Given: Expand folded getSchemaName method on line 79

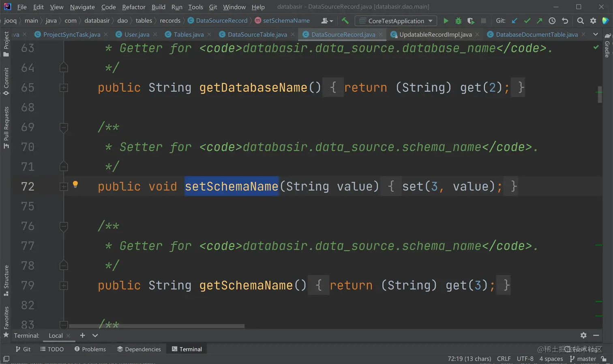Looking at the screenshot, I should (64, 285).
